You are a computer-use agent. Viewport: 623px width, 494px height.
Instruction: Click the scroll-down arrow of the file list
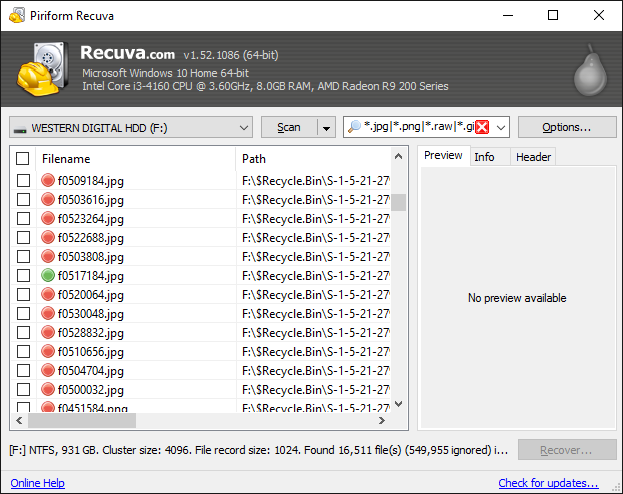[399, 404]
